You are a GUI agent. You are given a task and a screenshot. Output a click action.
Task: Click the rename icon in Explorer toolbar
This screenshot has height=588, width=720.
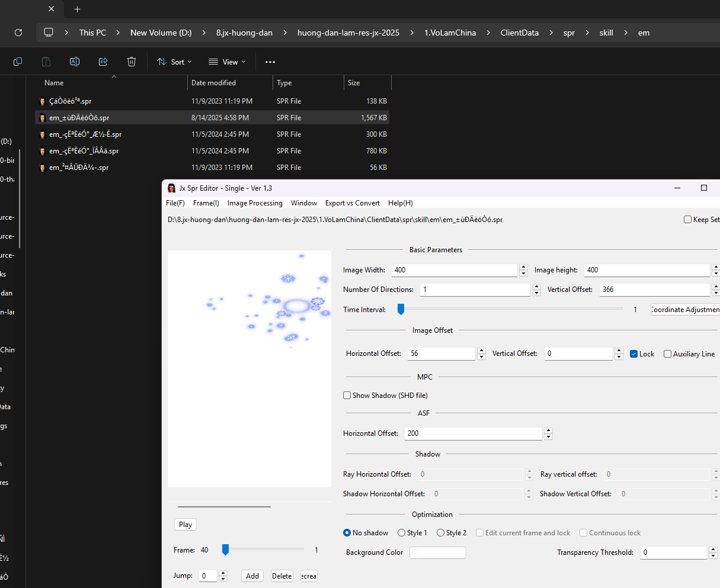coord(75,62)
